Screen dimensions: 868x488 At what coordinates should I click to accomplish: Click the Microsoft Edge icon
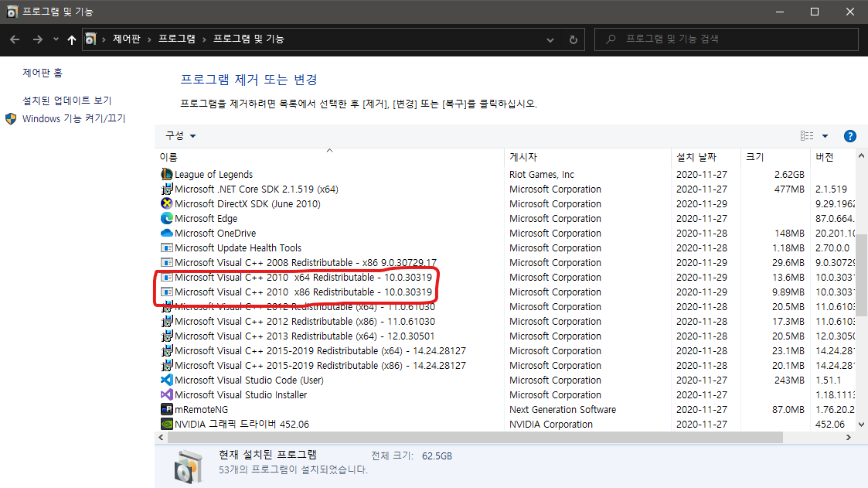(167, 218)
